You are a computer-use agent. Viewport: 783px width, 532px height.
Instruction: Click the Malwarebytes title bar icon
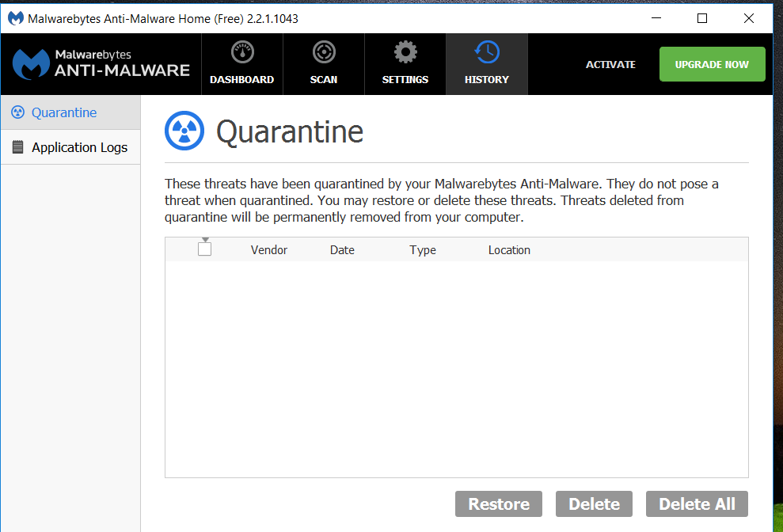tap(16, 18)
